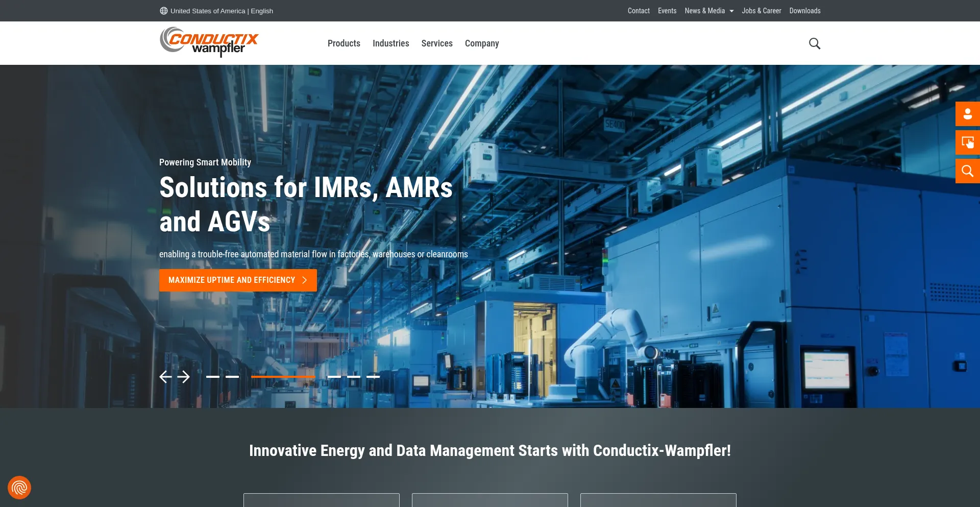Image resolution: width=980 pixels, height=507 pixels.
Task: Expand the Company navigation menu
Action: [x=481, y=43]
